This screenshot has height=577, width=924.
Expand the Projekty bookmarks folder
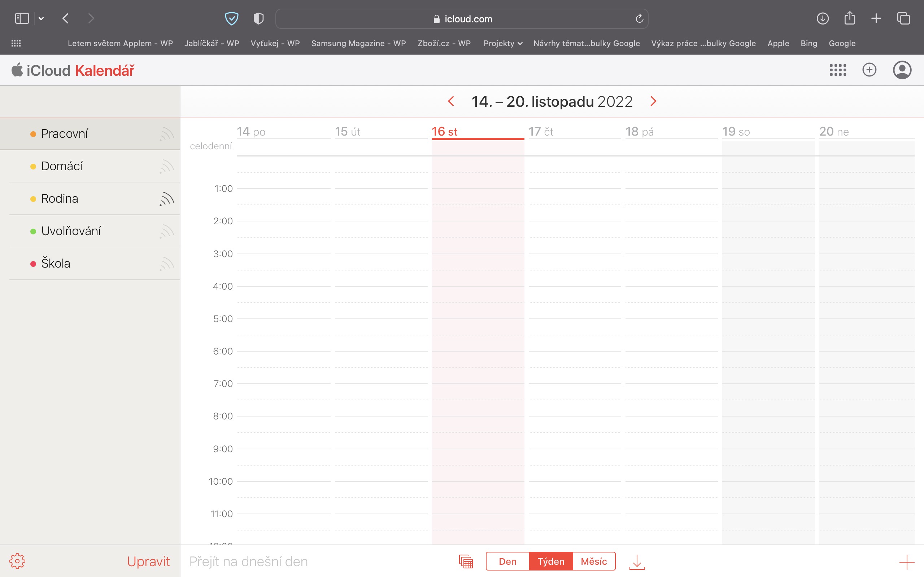[502, 43]
